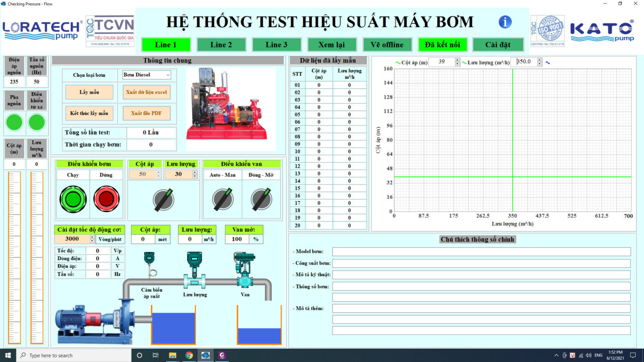Click the Cột áp vertical level gauge
Screen dimensions: 644x362
coord(14,257)
